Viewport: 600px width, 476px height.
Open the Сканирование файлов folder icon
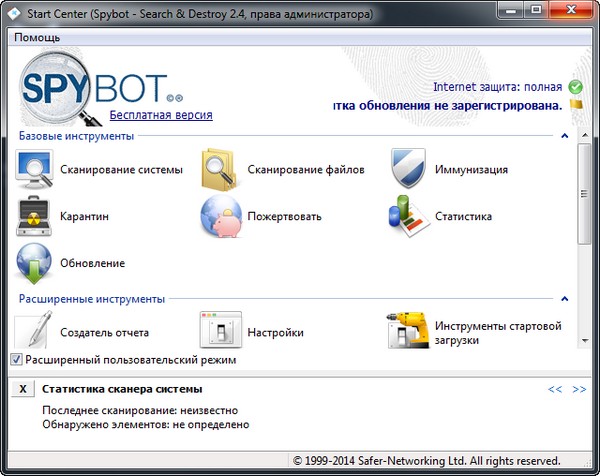219,170
